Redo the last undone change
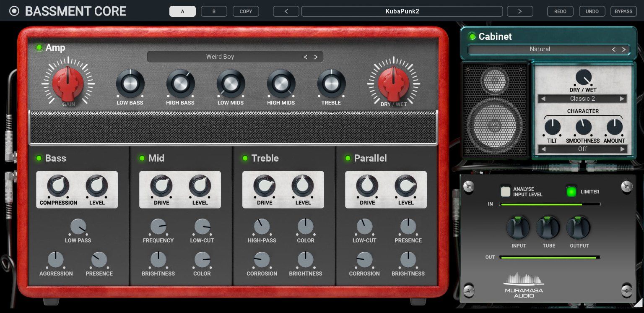The width and height of the screenshot is (644, 313). tap(560, 11)
